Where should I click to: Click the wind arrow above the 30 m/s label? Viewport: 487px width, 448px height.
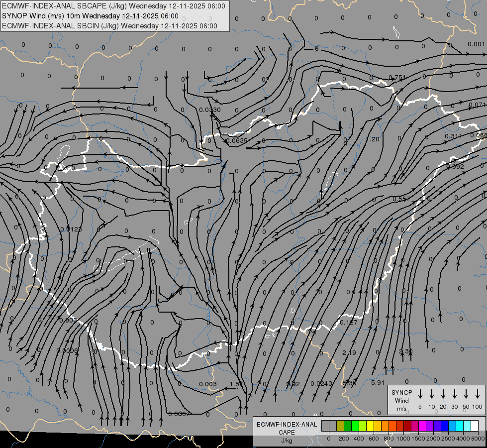tap(454, 394)
